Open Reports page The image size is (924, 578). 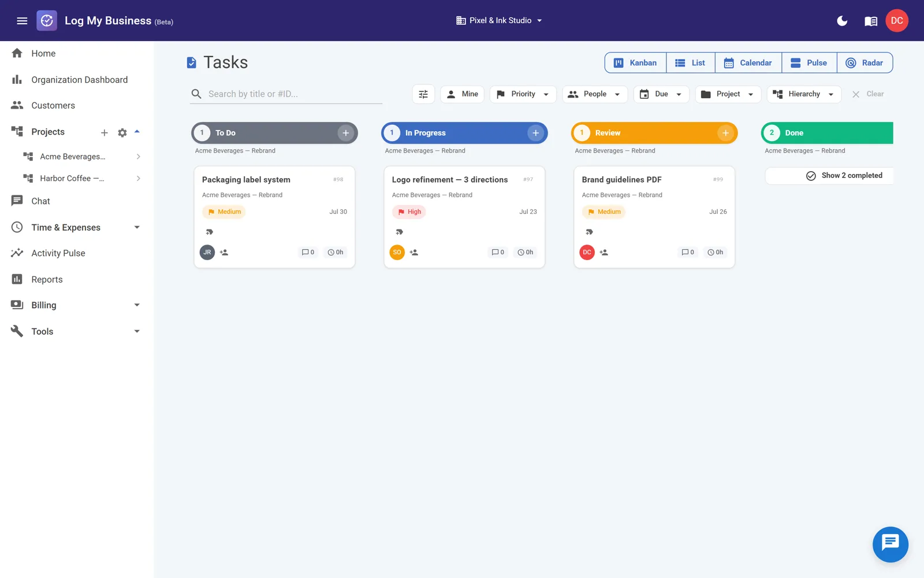pos(47,279)
